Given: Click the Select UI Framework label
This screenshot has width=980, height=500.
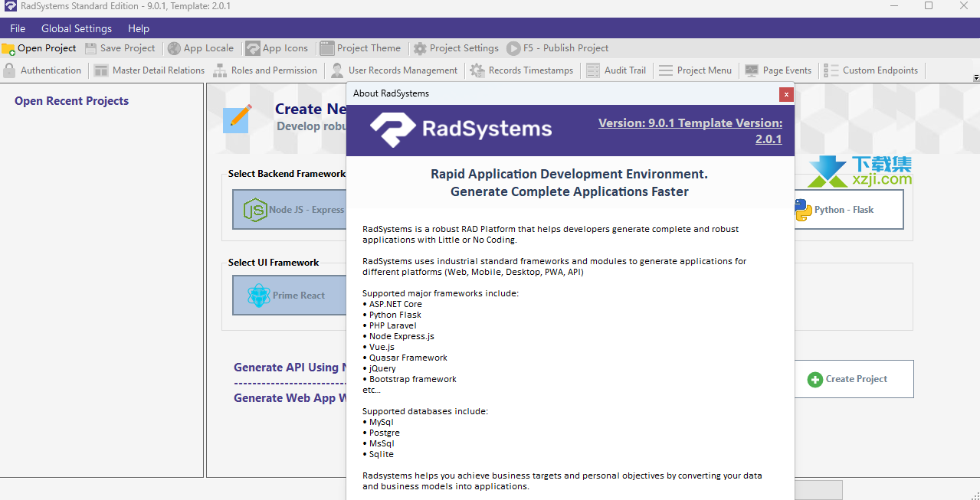Looking at the screenshot, I should tap(274, 263).
